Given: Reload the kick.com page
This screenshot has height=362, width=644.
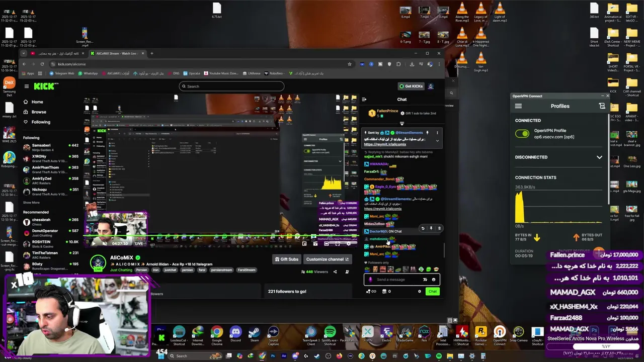Looking at the screenshot, I should pos(42,64).
